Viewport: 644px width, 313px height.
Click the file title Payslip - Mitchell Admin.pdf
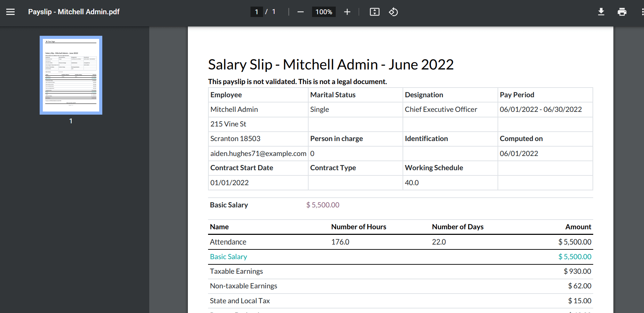pos(74,12)
